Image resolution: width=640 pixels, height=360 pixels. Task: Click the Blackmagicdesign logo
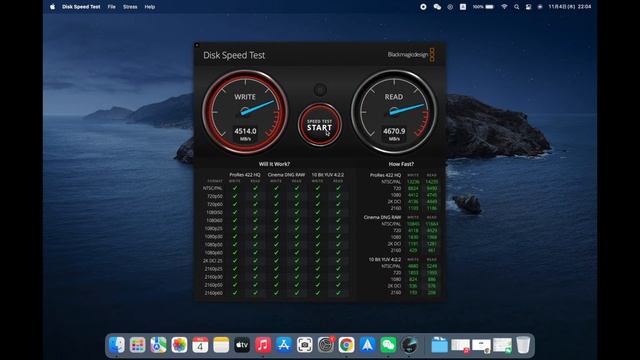[x=411, y=55]
